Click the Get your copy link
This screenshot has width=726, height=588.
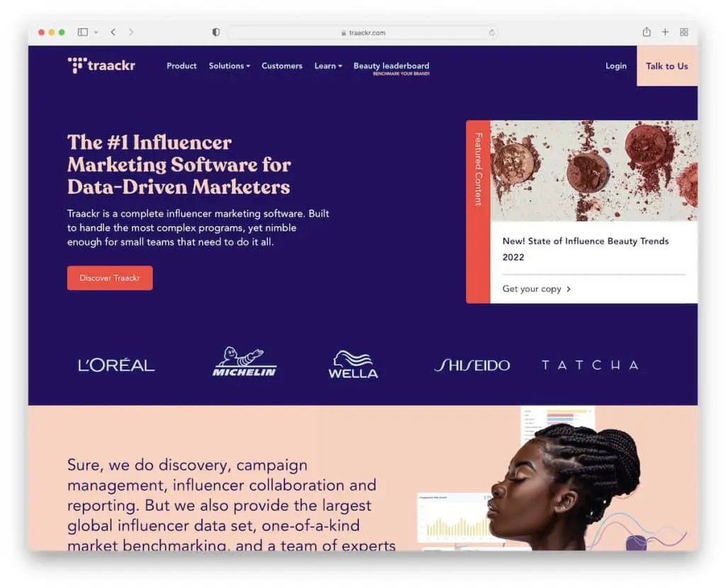coord(537,289)
